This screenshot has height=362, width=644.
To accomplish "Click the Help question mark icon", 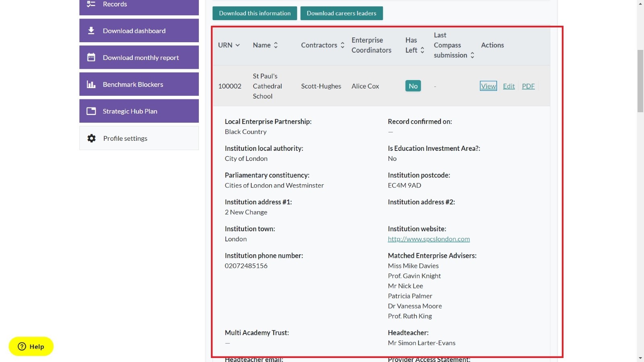I will click(x=22, y=346).
